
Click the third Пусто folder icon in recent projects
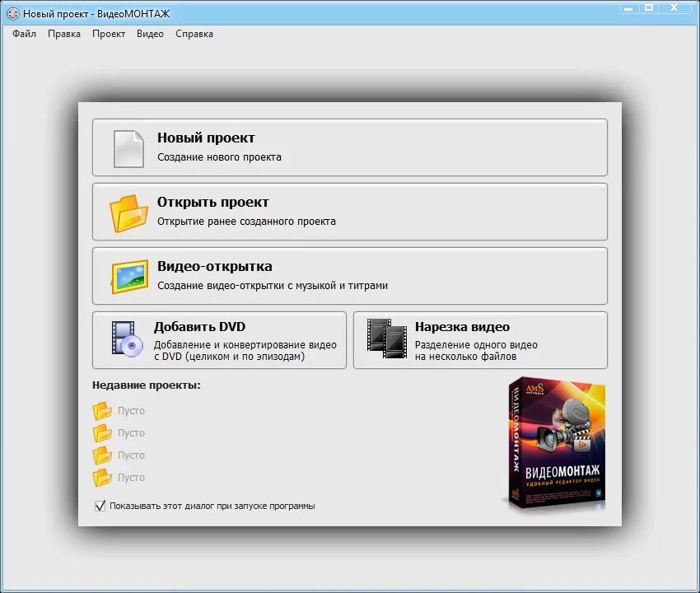coord(102,455)
